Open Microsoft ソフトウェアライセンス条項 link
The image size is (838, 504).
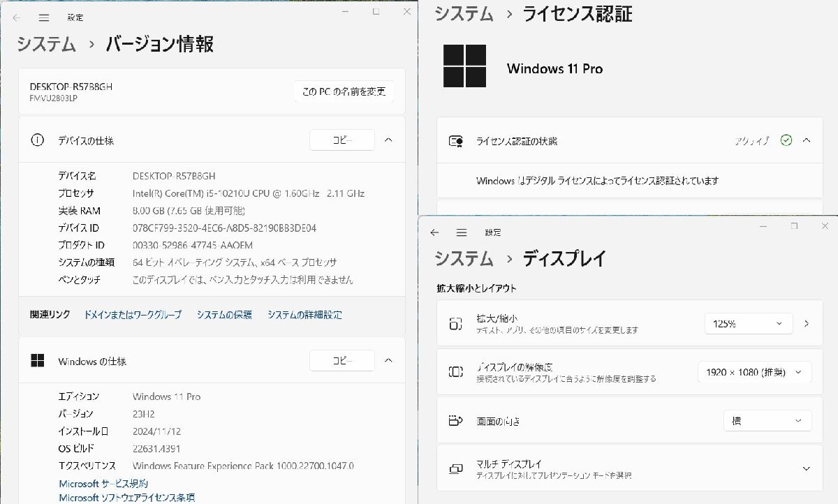(x=127, y=498)
